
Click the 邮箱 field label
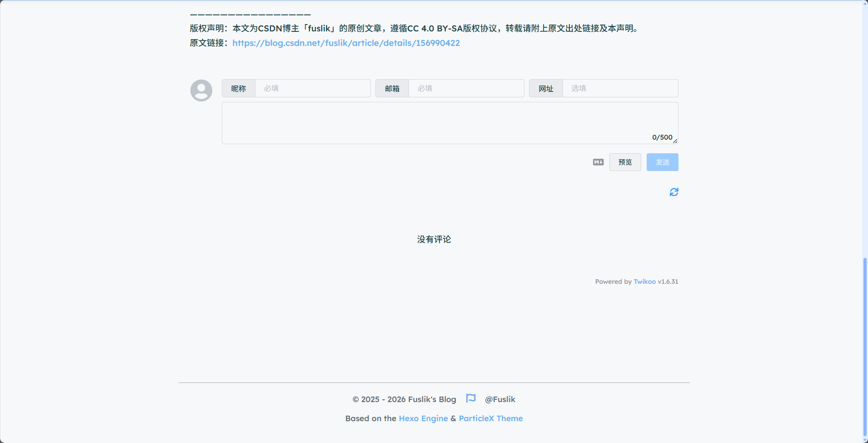pos(392,88)
